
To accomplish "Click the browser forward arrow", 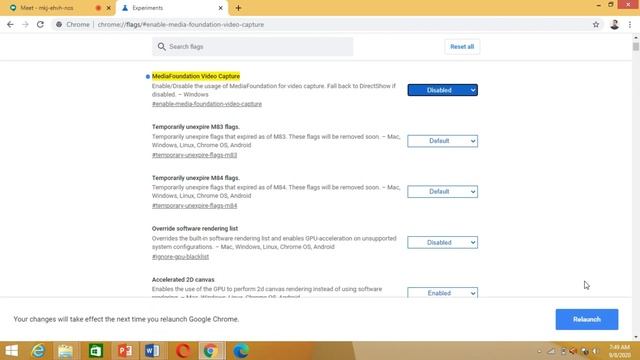I will (25, 24).
